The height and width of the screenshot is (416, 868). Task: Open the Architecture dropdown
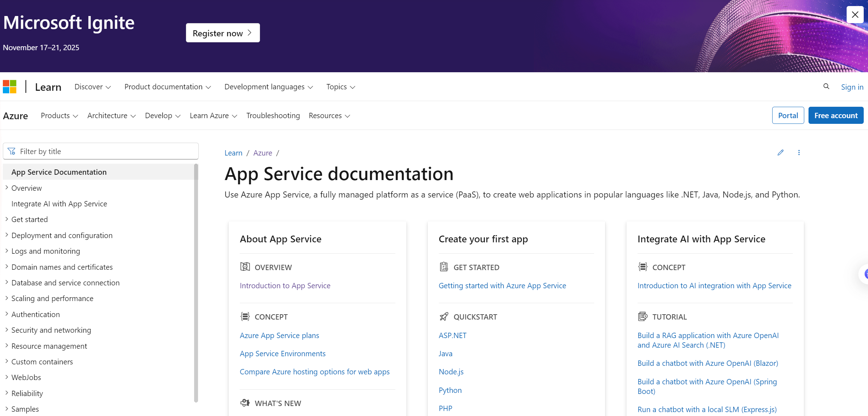pos(111,116)
